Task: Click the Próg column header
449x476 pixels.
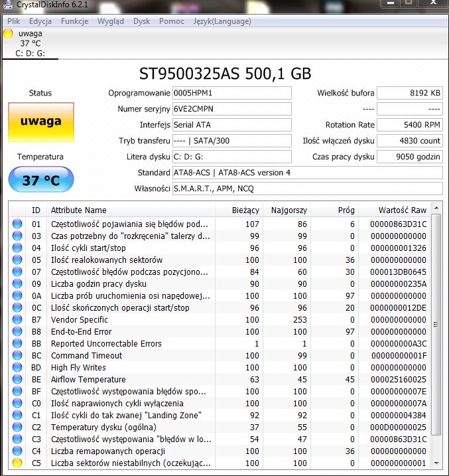Action: pos(335,210)
